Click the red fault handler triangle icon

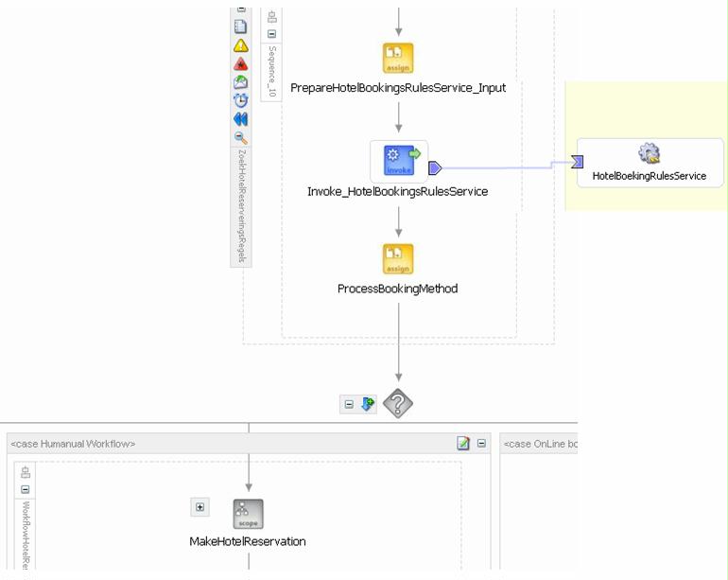[x=240, y=64]
